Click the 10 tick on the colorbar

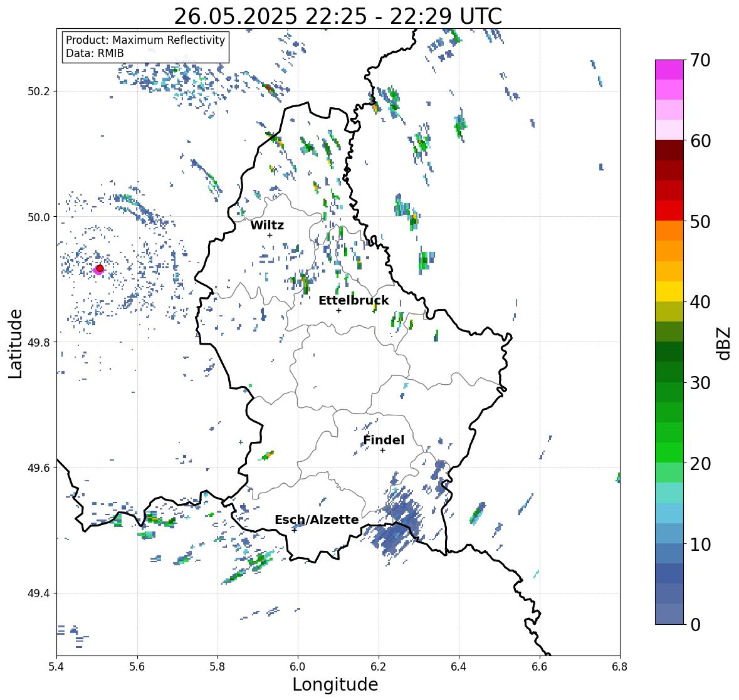[x=700, y=544]
